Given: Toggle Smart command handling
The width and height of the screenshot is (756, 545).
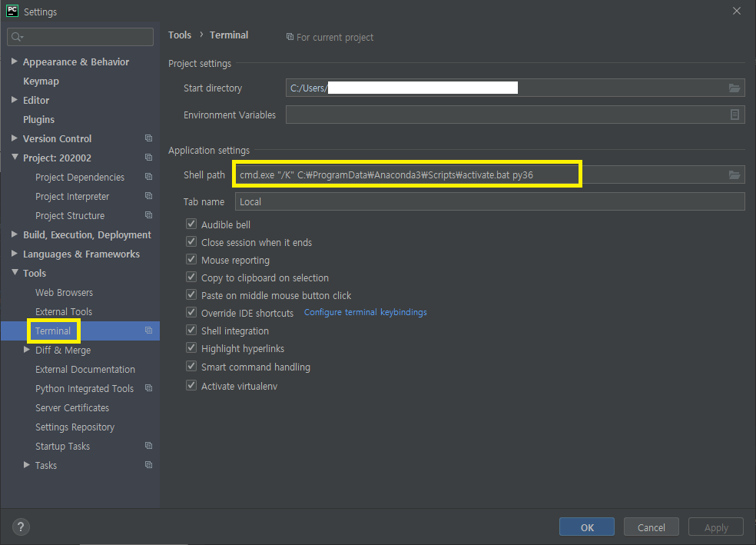Looking at the screenshot, I should tap(191, 366).
